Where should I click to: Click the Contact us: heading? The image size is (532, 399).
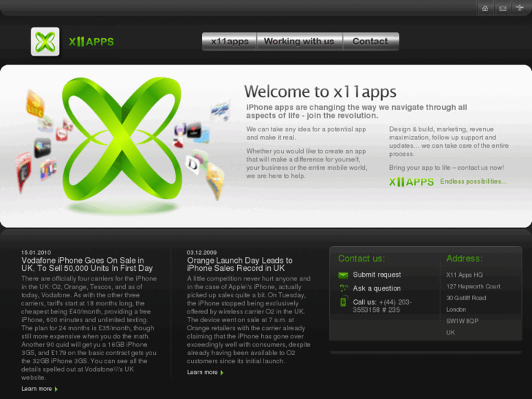pos(361,258)
